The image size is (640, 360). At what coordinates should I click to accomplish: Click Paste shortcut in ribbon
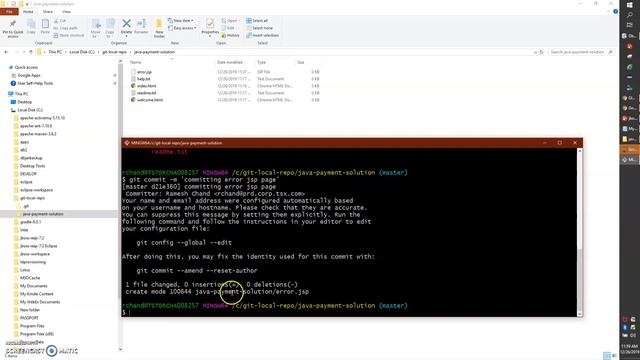[69, 36]
